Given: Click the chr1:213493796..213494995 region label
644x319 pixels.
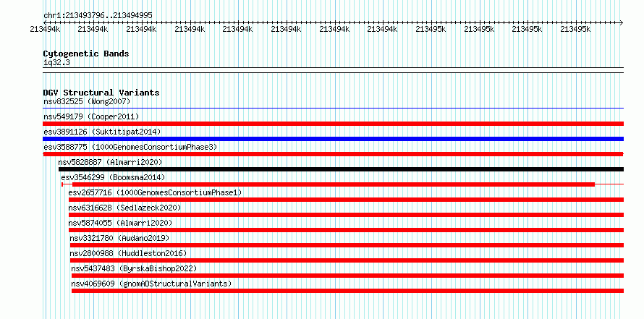Looking at the screenshot, I should [x=98, y=16].
